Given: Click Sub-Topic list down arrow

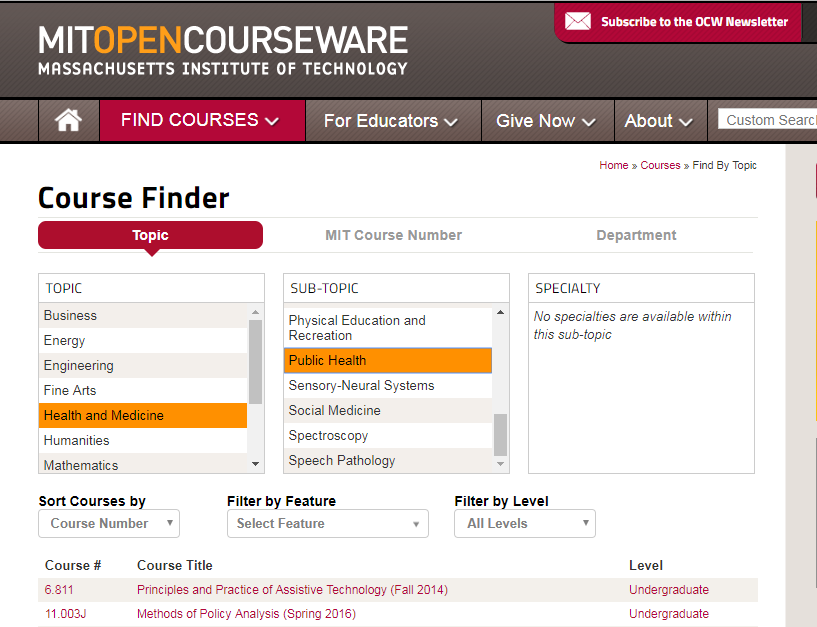Looking at the screenshot, I should 500,464.
